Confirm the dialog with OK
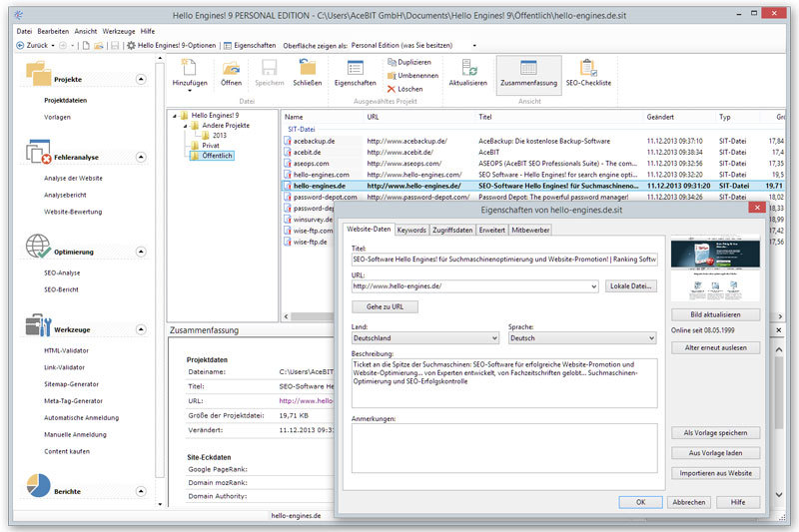The image size is (799, 532). coord(640,502)
